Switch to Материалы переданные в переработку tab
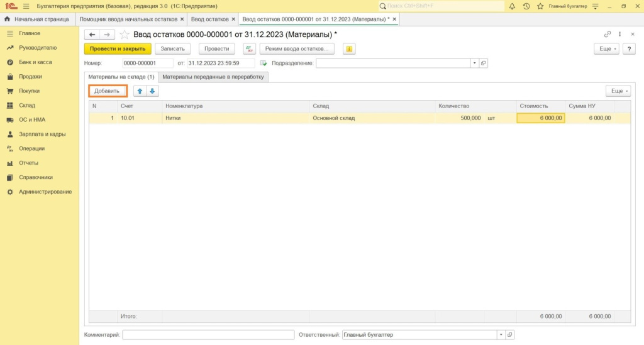The image size is (644, 345). [214, 77]
